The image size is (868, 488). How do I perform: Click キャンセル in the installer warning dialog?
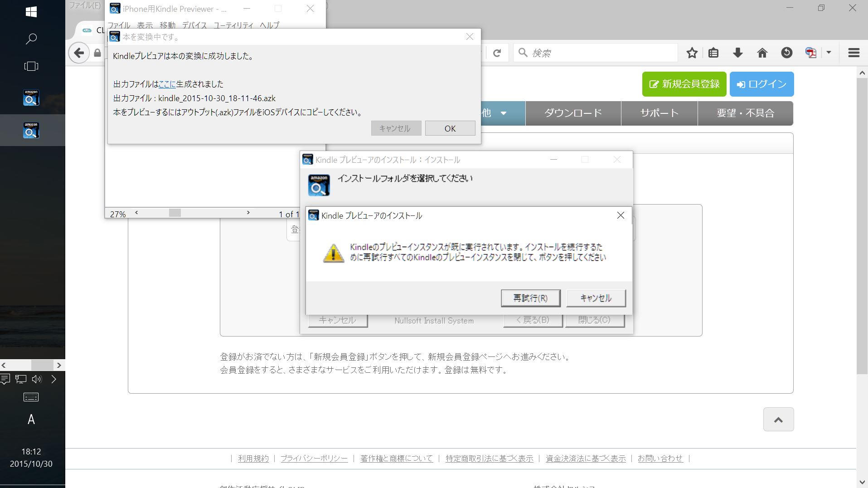pyautogui.click(x=596, y=298)
